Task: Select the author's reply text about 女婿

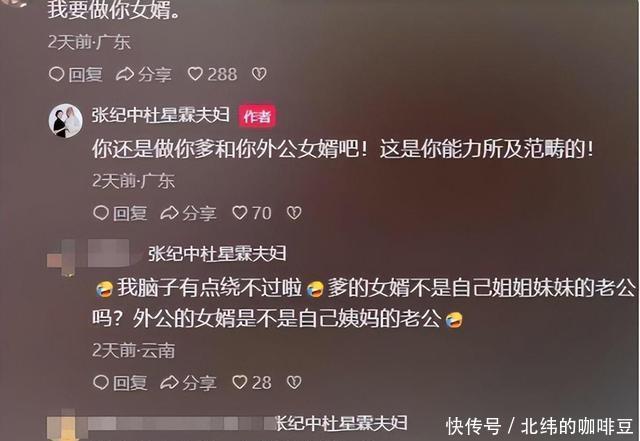Action: 342,149
